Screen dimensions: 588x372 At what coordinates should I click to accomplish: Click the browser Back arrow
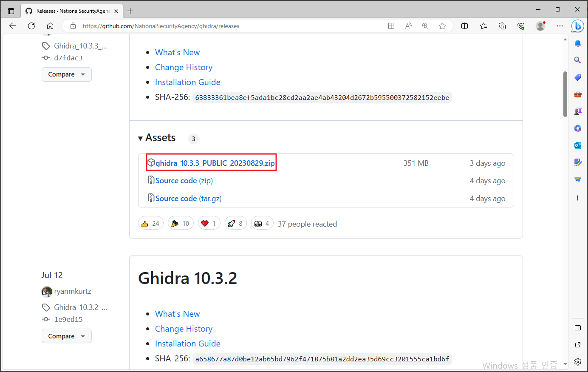click(13, 26)
